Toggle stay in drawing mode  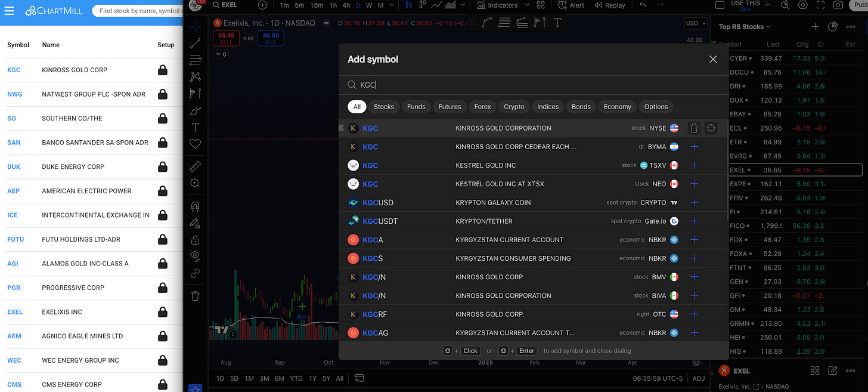pos(196,223)
